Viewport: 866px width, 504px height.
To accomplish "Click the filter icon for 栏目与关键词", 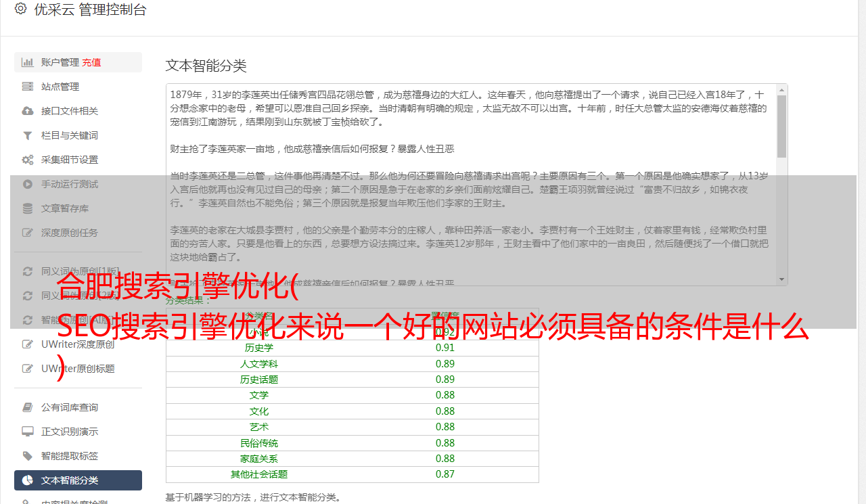I will point(28,135).
